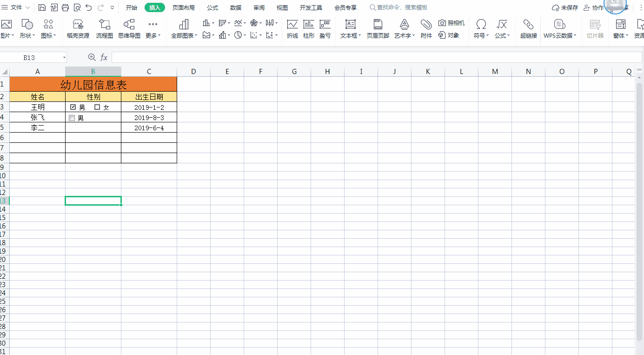The width and height of the screenshot is (644, 355).
Task: Switch to the 数据 tab
Action: point(236,8)
